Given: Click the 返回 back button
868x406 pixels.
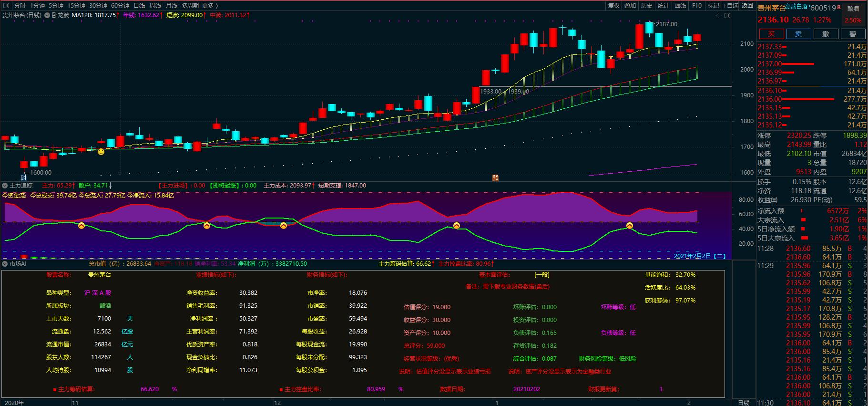Looking at the screenshot, I should click(x=747, y=6).
